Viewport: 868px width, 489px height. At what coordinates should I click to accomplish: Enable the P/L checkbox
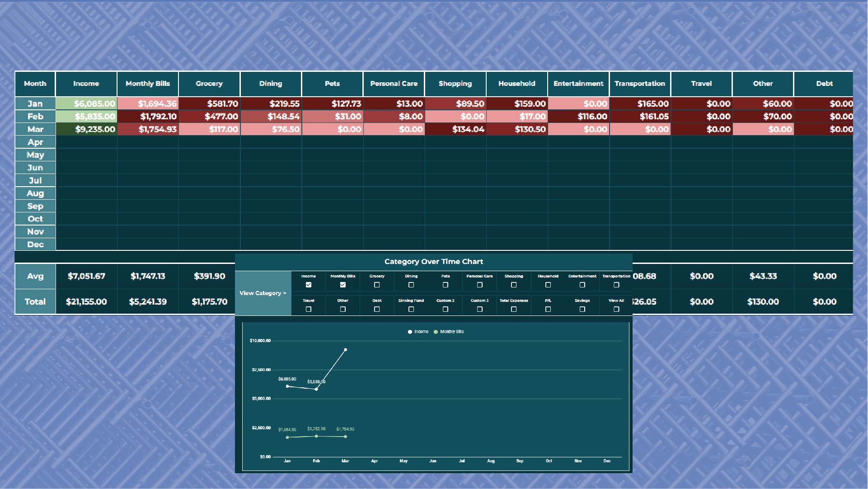[x=548, y=309]
